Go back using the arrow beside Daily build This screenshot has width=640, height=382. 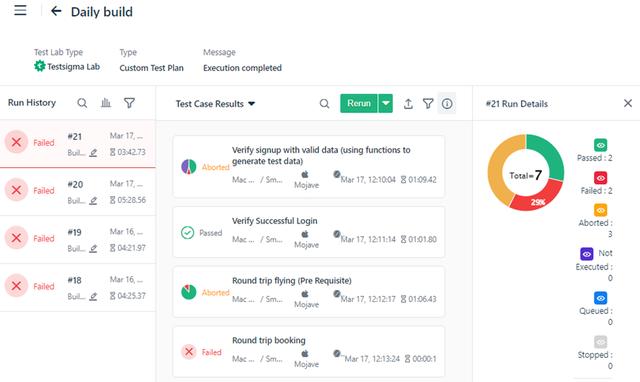[56, 11]
